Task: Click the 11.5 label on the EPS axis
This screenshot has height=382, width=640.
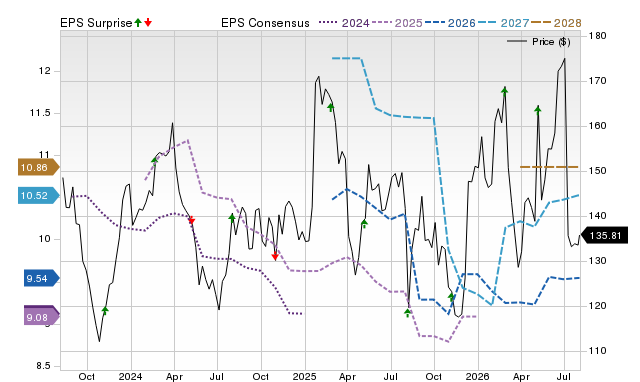Action: coord(40,113)
